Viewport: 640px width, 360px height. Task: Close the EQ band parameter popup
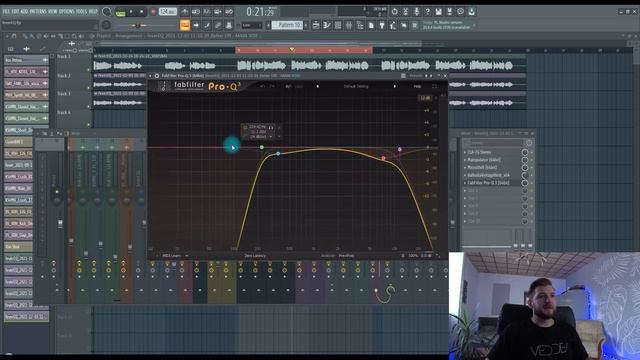[x=279, y=127]
